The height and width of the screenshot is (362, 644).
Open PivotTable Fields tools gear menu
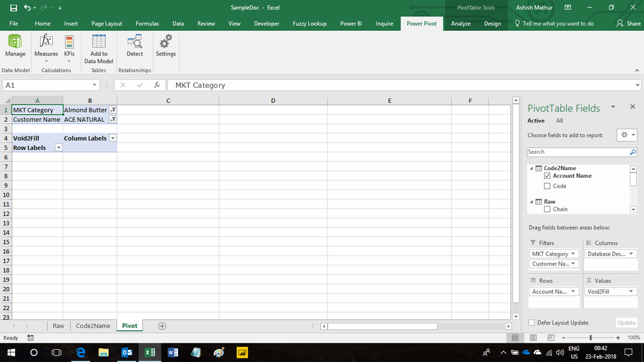pos(628,135)
